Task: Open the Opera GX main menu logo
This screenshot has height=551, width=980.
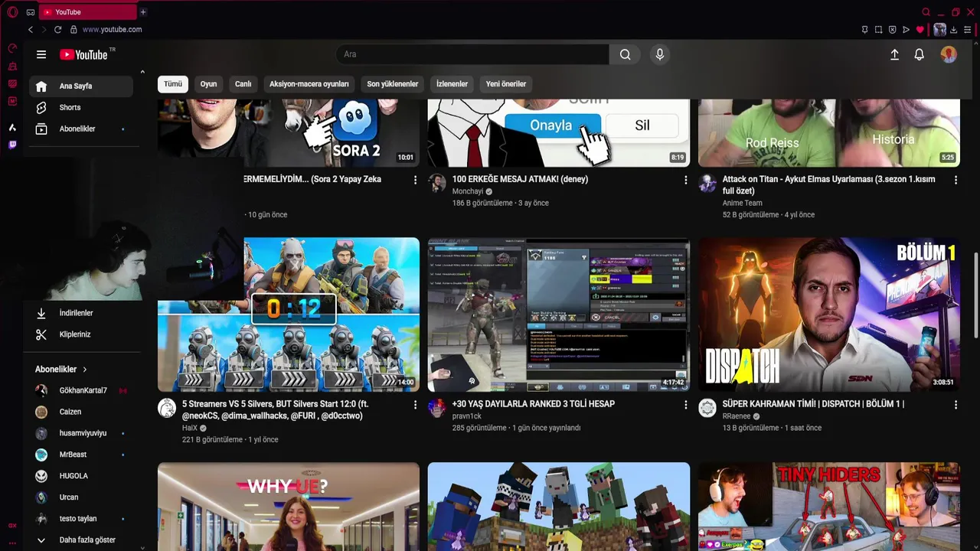Action: point(12,12)
